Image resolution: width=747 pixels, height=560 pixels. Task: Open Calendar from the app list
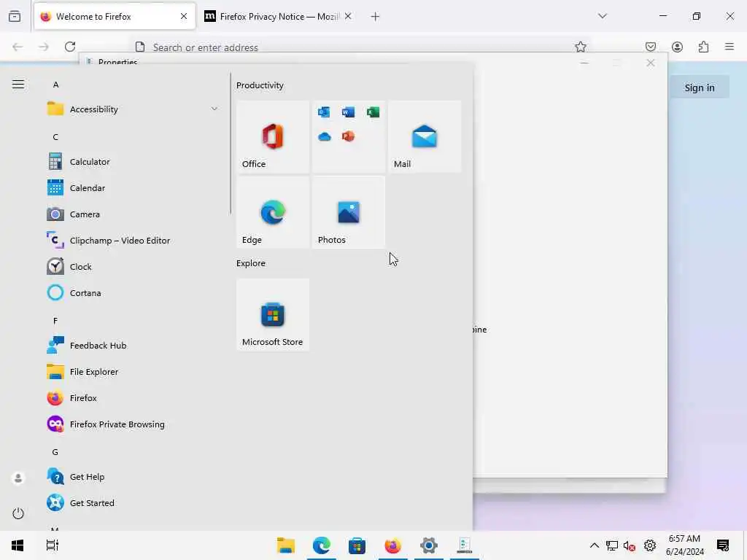133,188
